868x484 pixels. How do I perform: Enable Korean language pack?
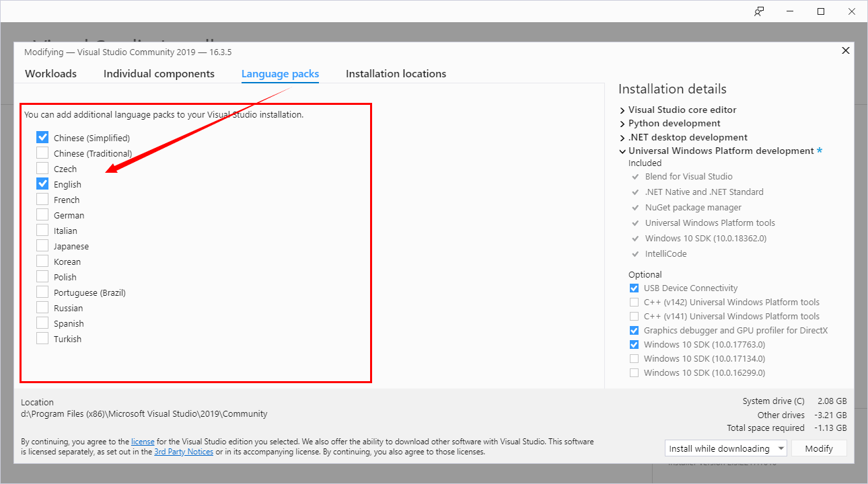click(x=42, y=261)
